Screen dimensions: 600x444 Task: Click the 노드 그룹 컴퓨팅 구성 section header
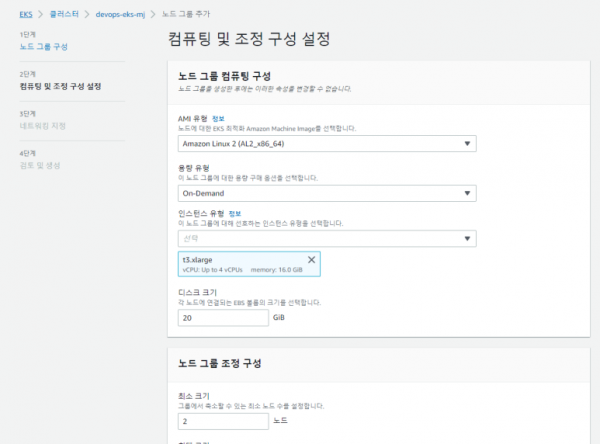point(236,76)
